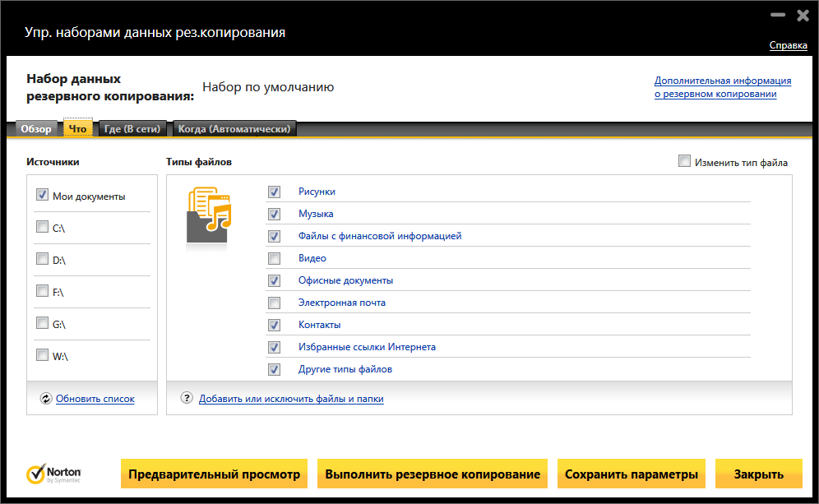Viewport: 819px width, 504px height.
Task: Click the refresh list icon
Action: point(45,399)
